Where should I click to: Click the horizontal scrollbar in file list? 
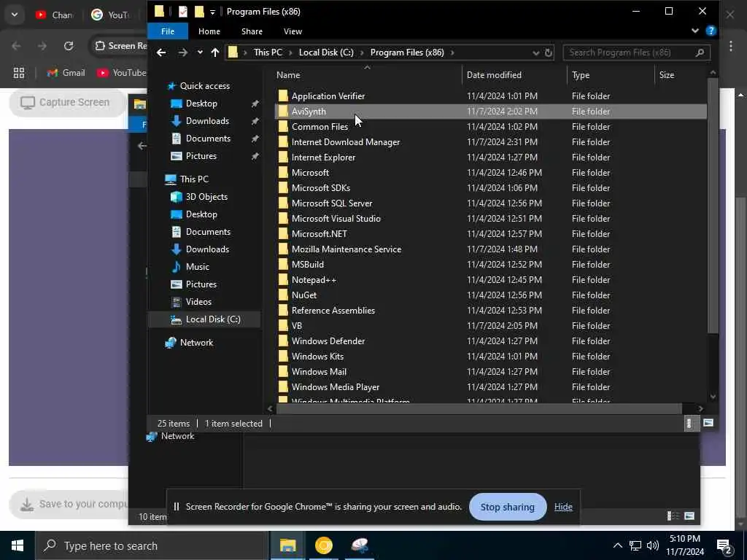coord(479,408)
